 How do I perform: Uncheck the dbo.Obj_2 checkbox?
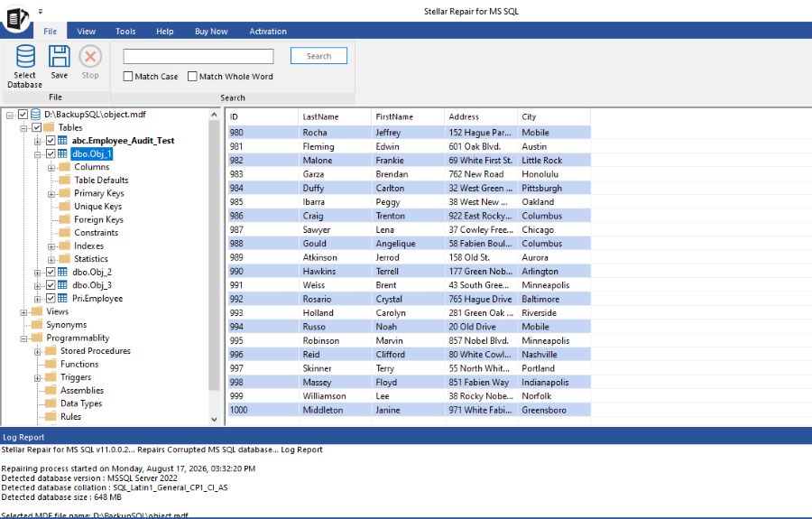51,272
